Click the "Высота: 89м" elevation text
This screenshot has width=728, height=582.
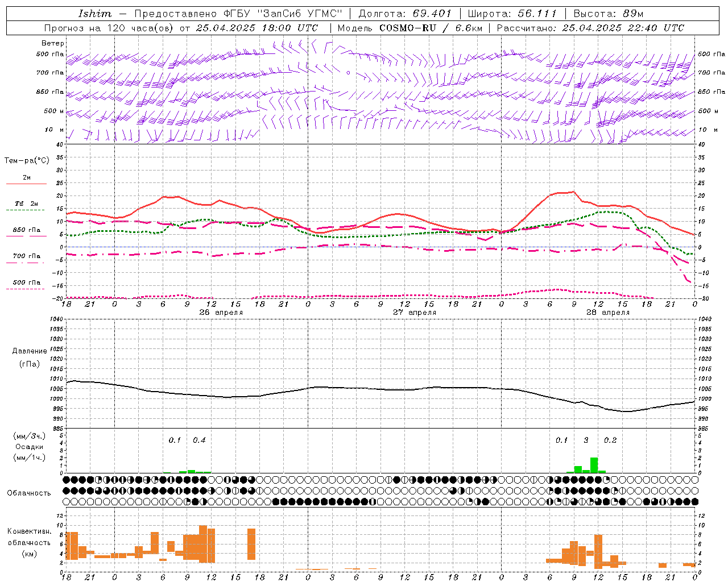(609, 14)
